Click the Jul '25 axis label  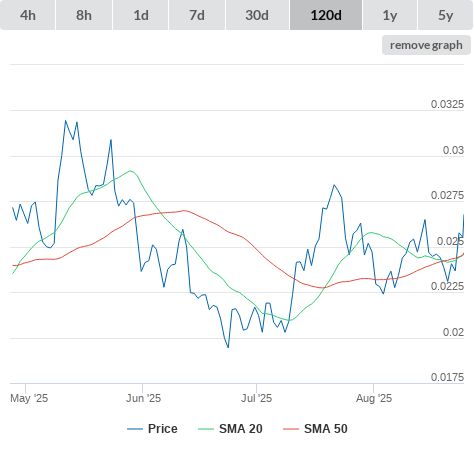tap(256, 398)
